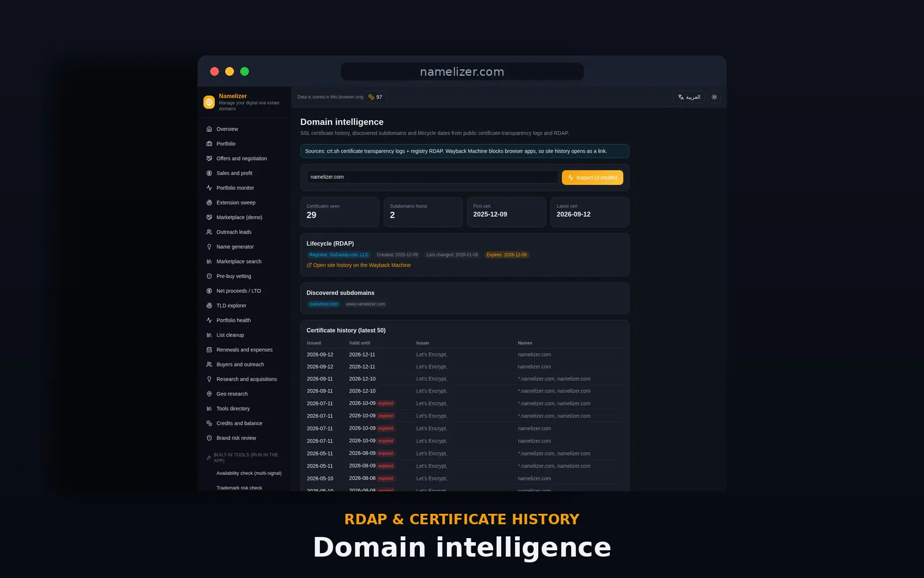Image resolution: width=924 pixels, height=578 pixels.
Task: Click the Name generator lightbulb icon
Action: (x=209, y=247)
